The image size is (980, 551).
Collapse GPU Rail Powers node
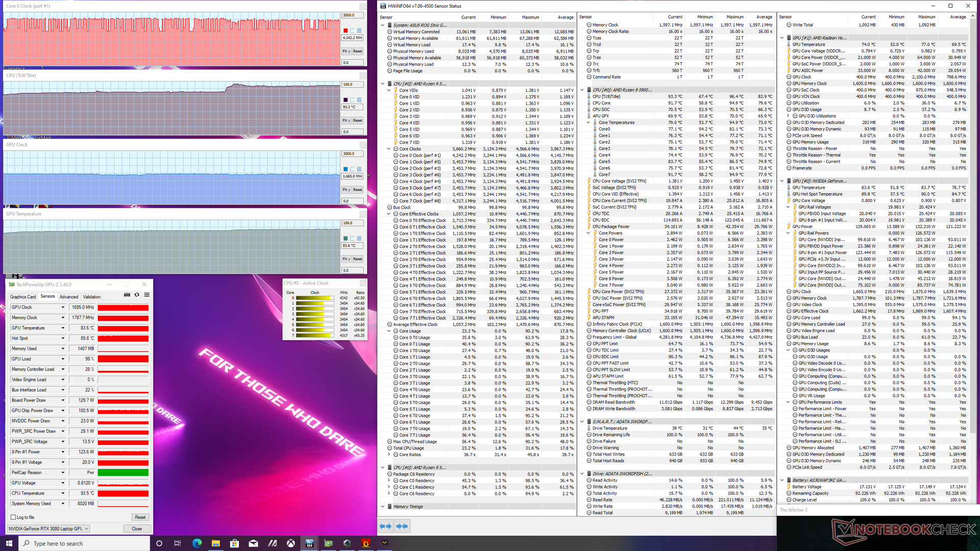click(x=788, y=233)
